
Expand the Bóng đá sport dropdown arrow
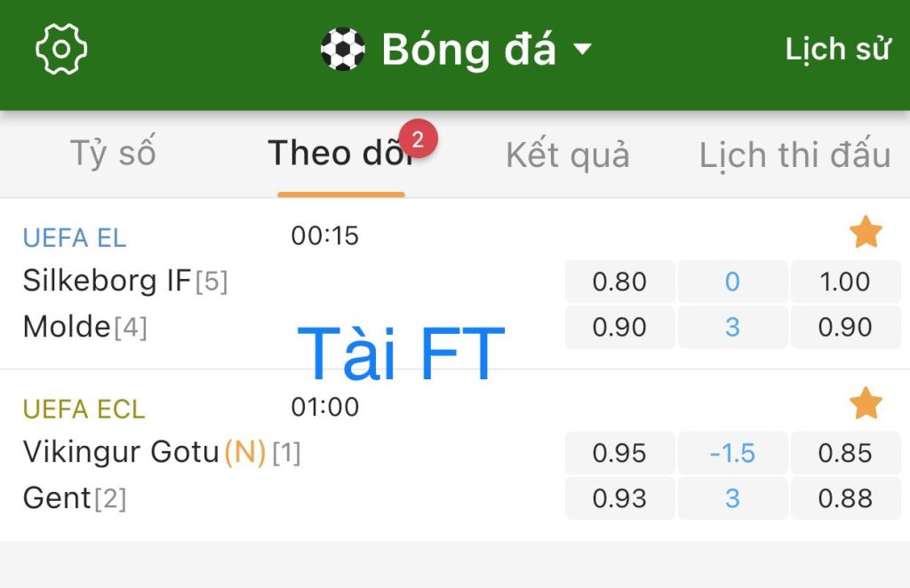[x=583, y=49]
